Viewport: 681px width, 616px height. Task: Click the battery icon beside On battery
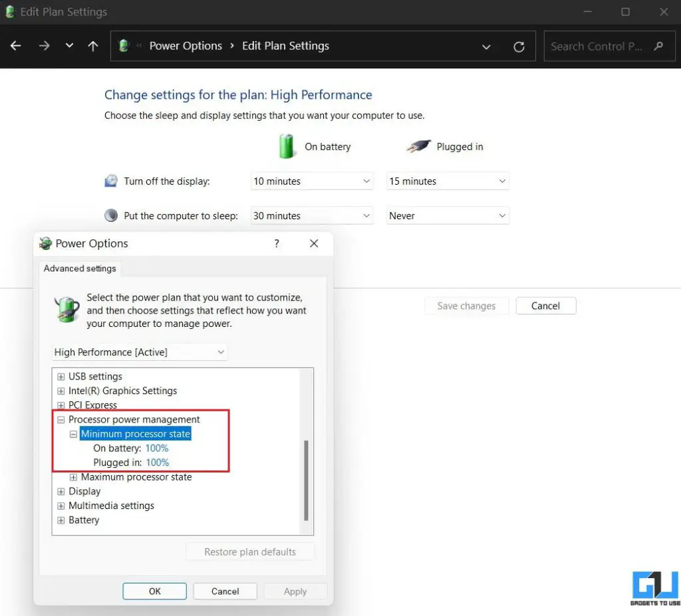pos(287,146)
